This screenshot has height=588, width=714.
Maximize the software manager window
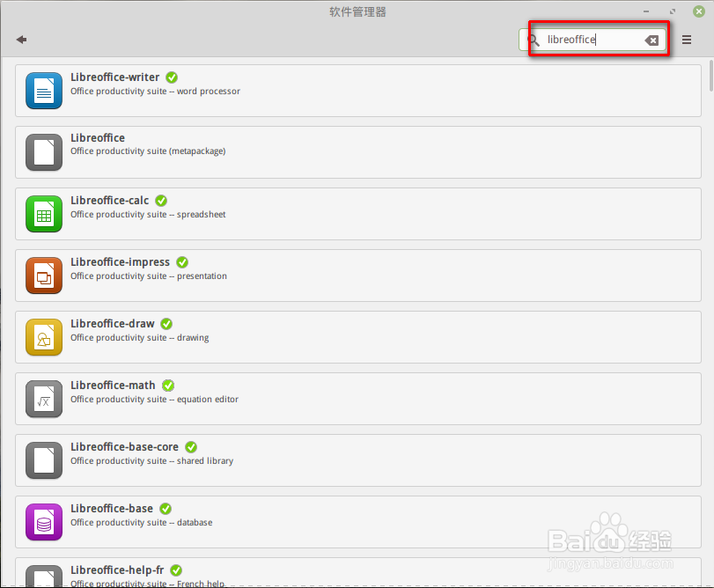672,11
